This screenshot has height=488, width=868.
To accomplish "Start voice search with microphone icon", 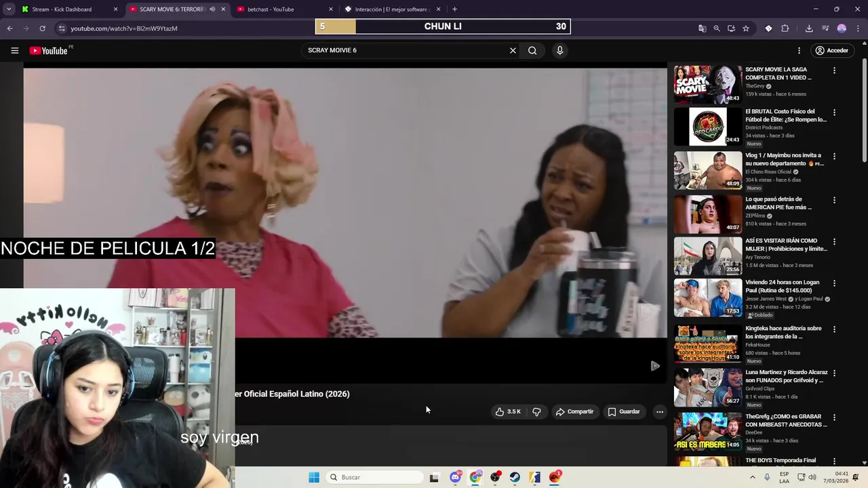I will point(559,50).
